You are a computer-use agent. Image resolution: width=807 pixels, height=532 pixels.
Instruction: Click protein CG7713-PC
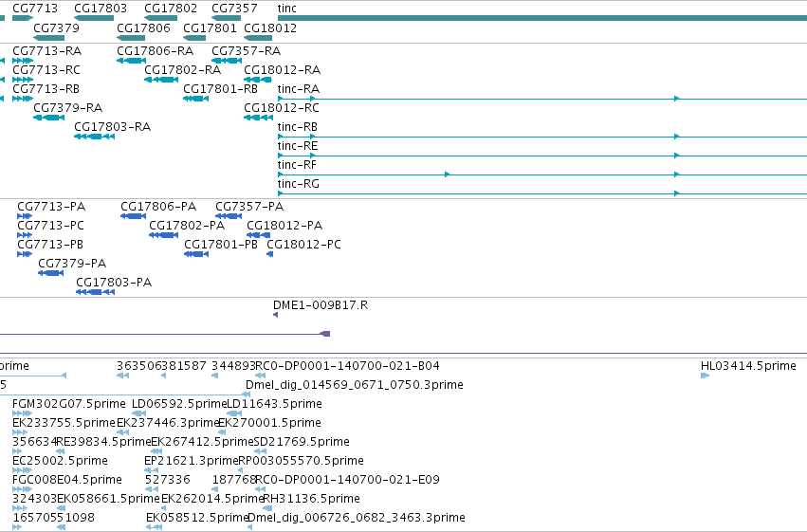pyautogui.click(x=50, y=226)
